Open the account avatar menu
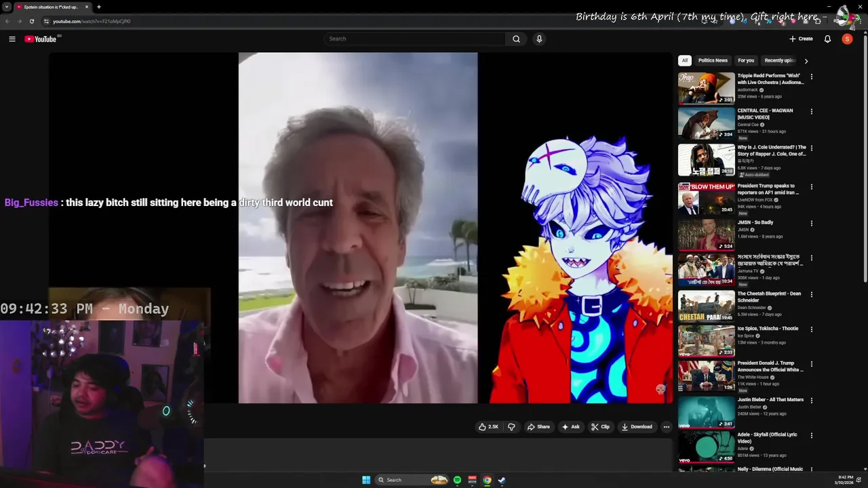The width and height of the screenshot is (868, 488). 847,39
